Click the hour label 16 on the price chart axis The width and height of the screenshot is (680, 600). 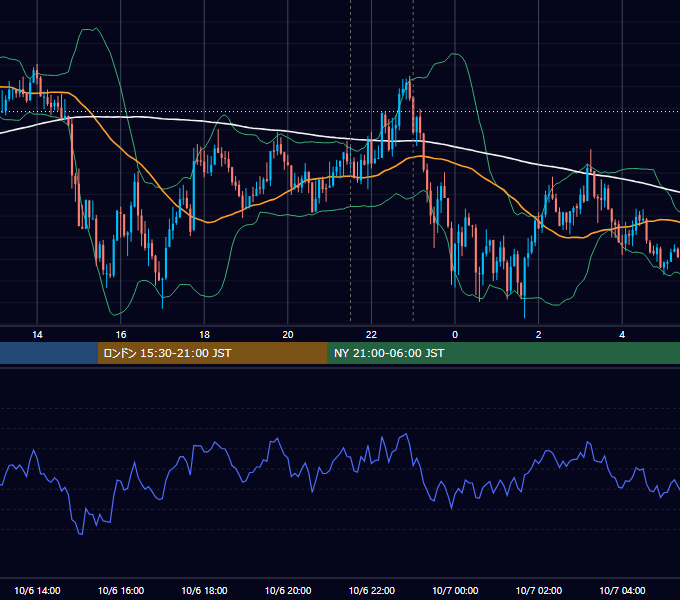tap(121, 335)
